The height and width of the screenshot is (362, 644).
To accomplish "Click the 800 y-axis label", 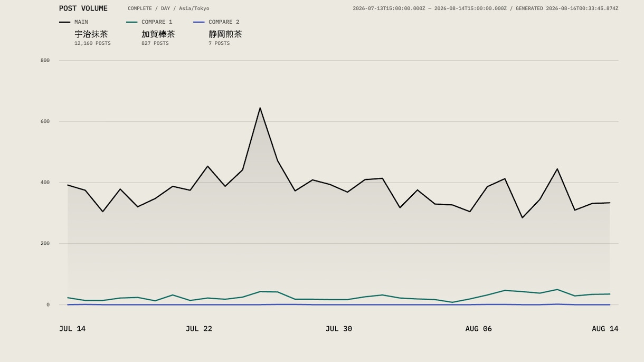I will 45,61.
